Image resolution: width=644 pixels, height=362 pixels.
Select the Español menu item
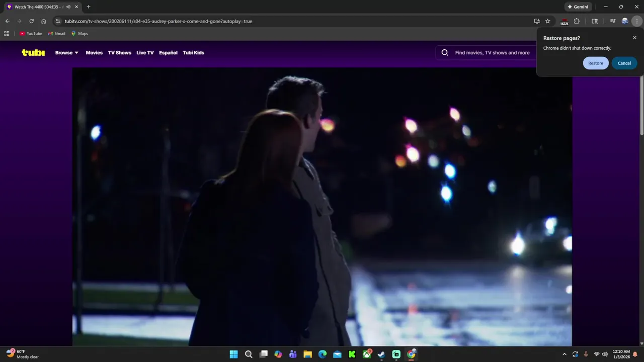pos(168,53)
